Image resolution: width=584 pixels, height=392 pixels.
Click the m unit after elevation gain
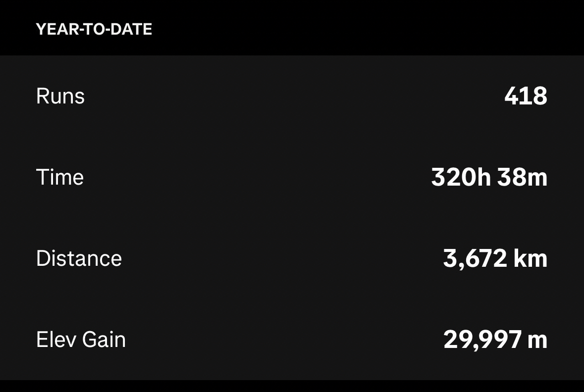coord(537,341)
